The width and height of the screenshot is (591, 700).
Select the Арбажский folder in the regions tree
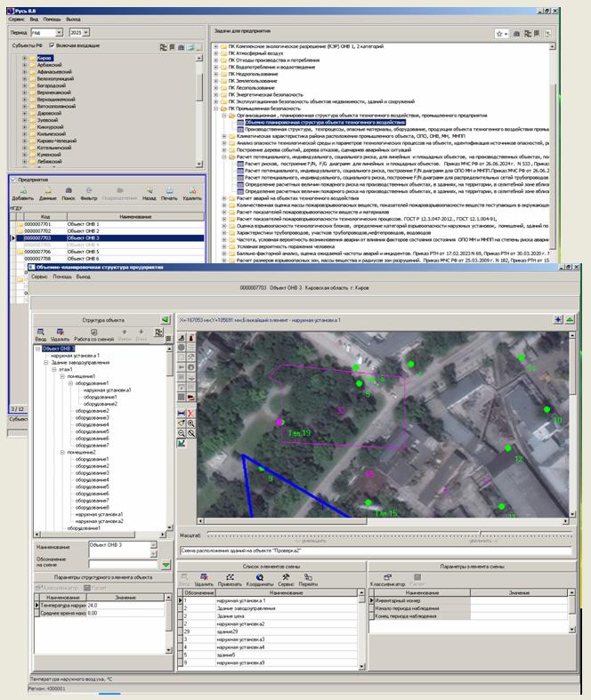click(48, 66)
